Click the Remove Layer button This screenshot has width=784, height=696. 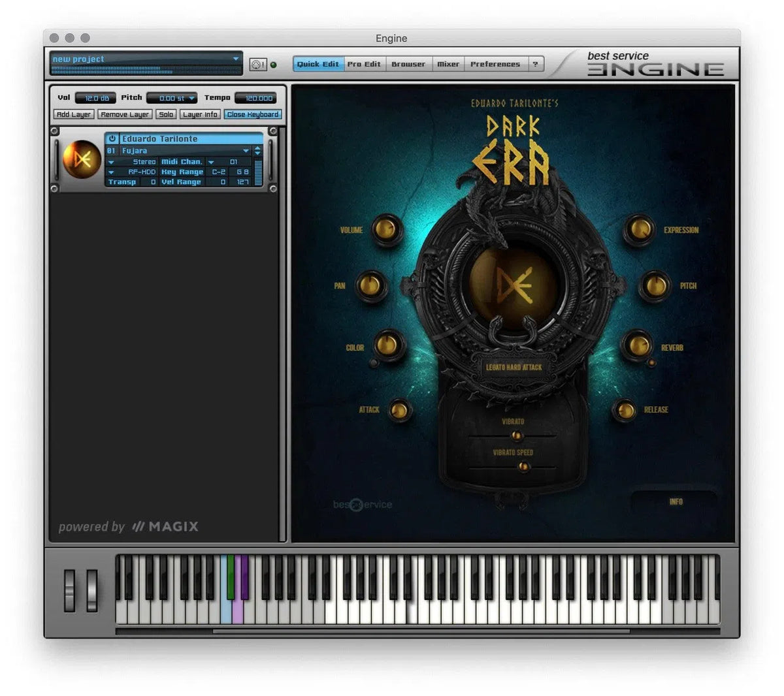125,114
